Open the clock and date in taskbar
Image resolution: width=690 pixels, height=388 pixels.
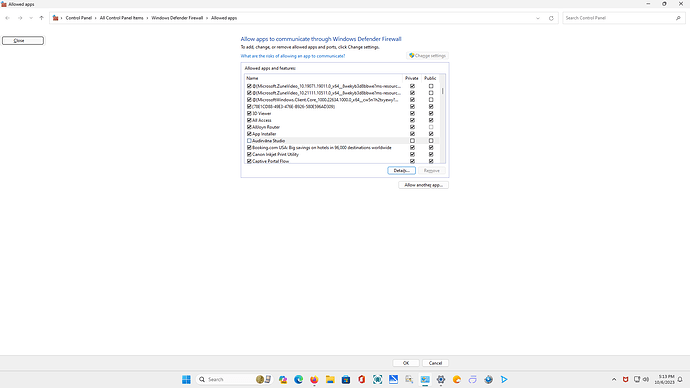664,379
